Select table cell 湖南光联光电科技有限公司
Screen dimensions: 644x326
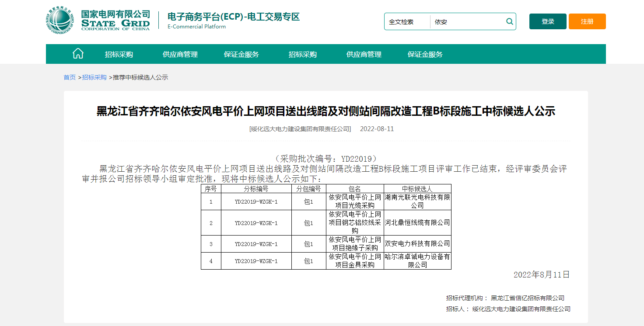(x=417, y=201)
